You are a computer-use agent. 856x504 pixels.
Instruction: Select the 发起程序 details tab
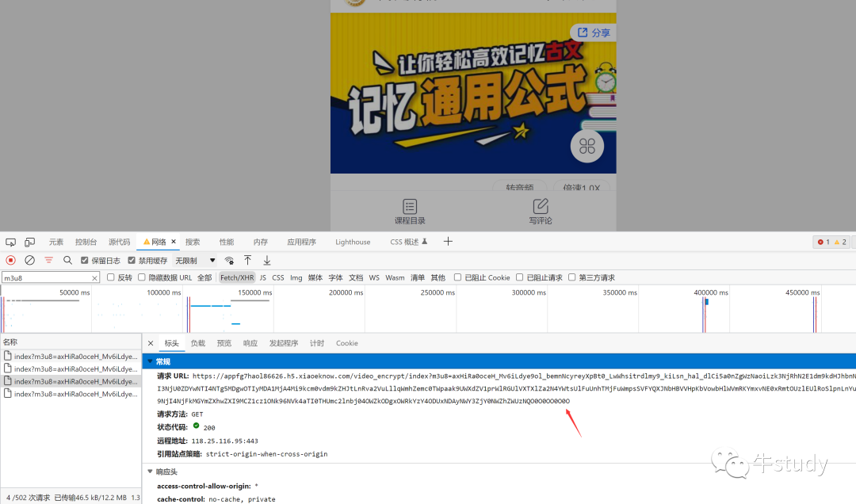pos(283,343)
